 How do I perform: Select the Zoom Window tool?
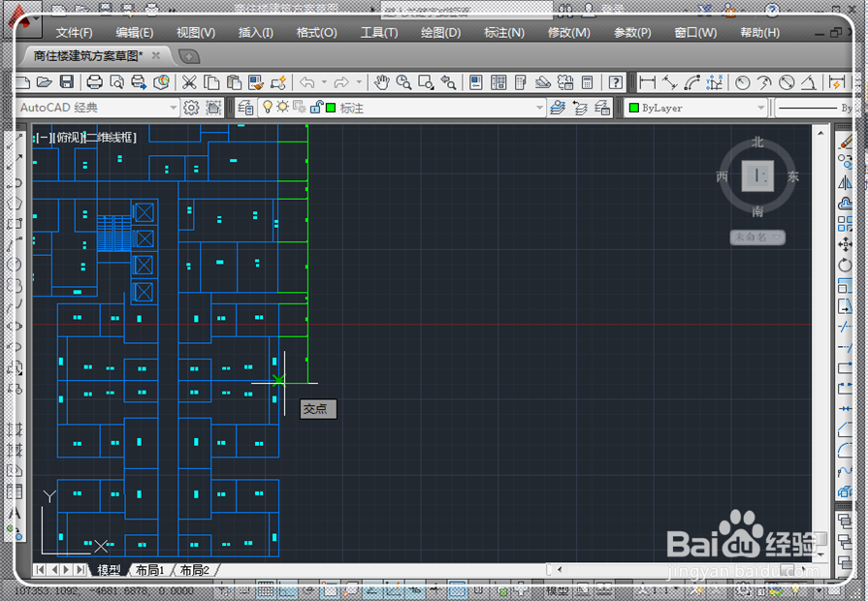coord(426,83)
